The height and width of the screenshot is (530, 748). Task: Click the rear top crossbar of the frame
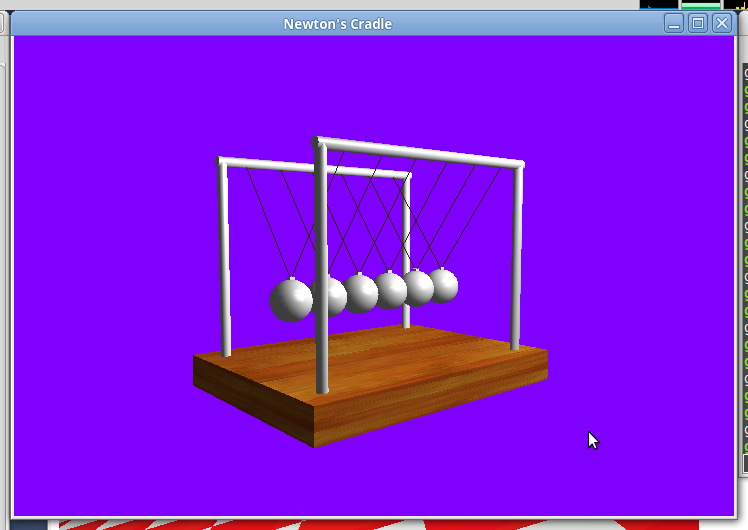coord(312,167)
